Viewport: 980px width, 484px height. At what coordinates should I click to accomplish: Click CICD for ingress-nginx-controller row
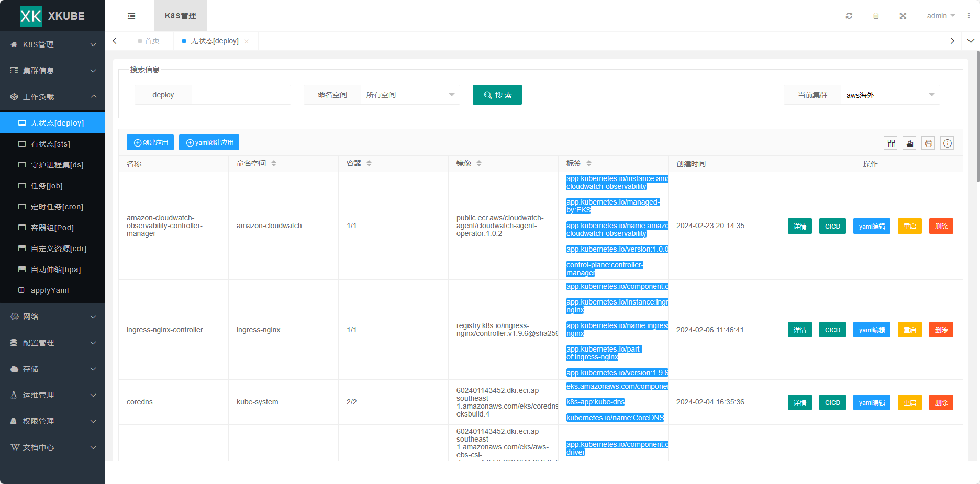pyautogui.click(x=832, y=330)
